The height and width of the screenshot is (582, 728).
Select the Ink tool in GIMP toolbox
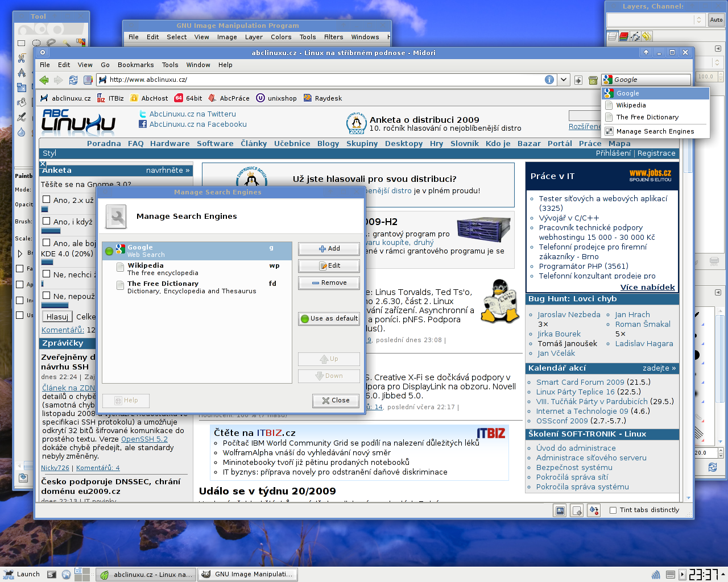(x=22, y=117)
